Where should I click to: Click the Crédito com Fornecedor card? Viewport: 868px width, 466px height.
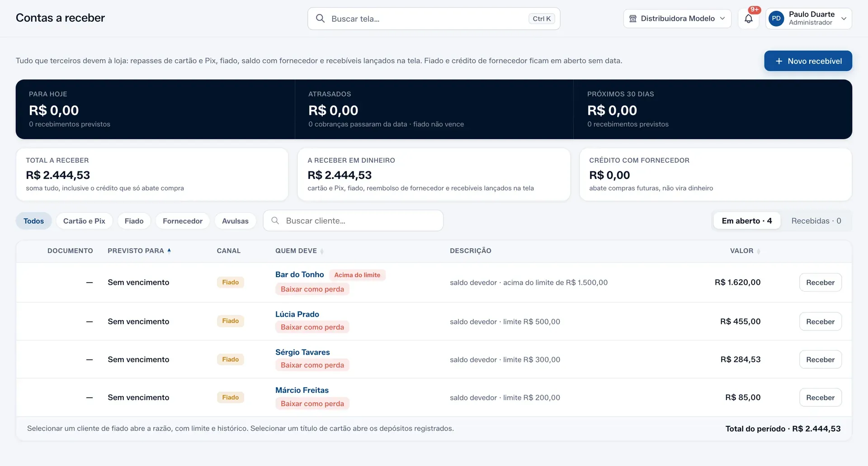[716, 174]
